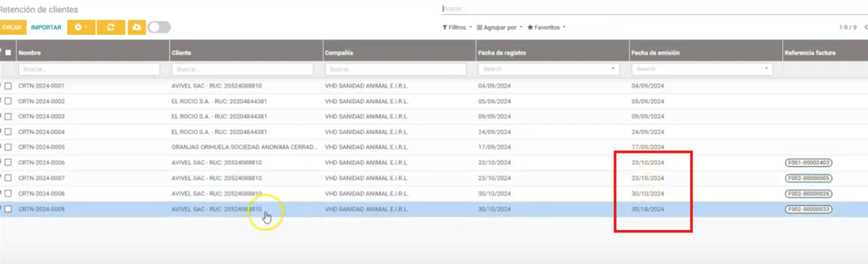Viewport: 868px width, 264px height.
Task: Click the F002-00000033 invoice reference tag
Action: tap(809, 209)
